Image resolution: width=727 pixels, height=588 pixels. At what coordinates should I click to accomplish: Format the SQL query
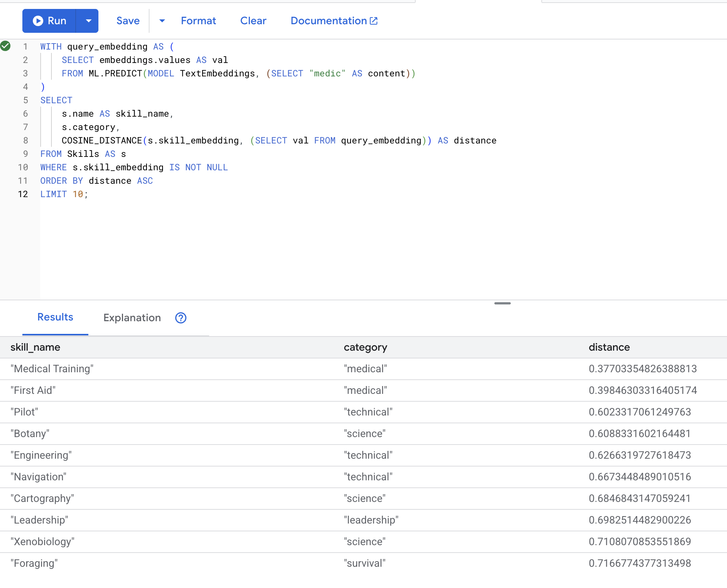click(x=198, y=21)
